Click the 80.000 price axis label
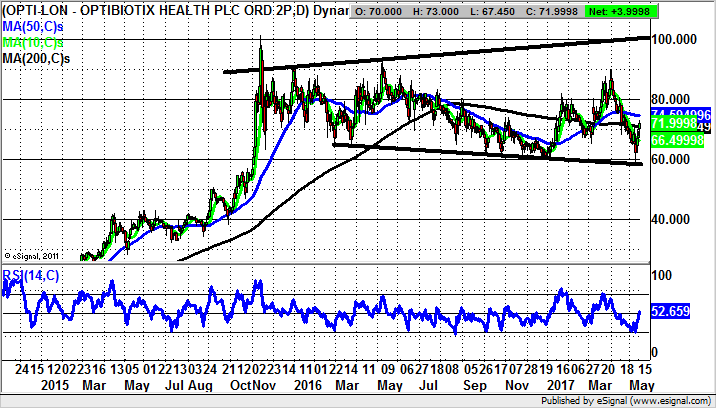 point(673,99)
